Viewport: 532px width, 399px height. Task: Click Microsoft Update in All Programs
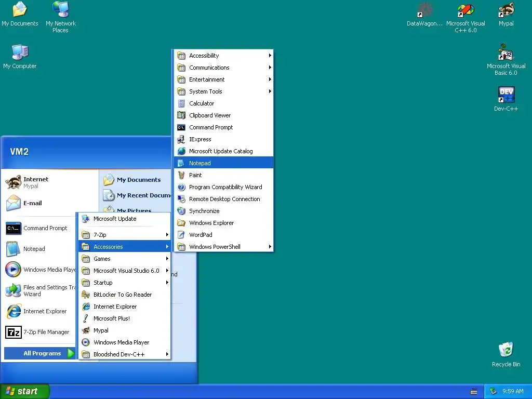pyautogui.click(x=125, y=219)
